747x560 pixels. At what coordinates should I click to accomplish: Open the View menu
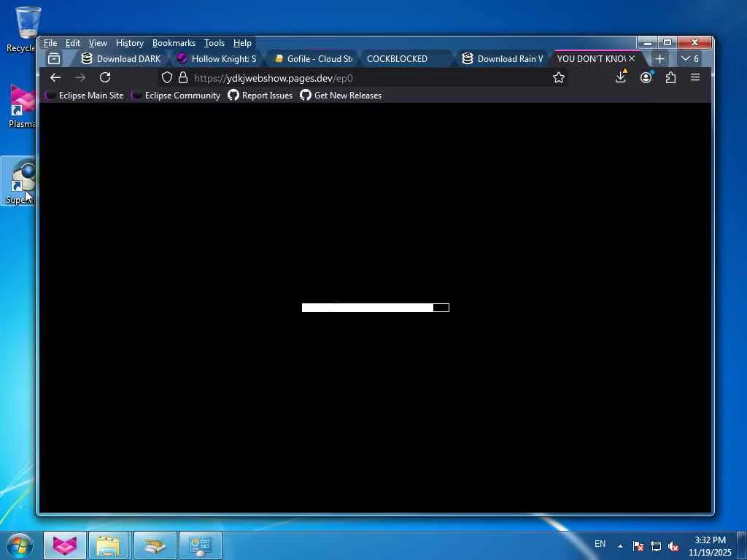click(98, 43)
